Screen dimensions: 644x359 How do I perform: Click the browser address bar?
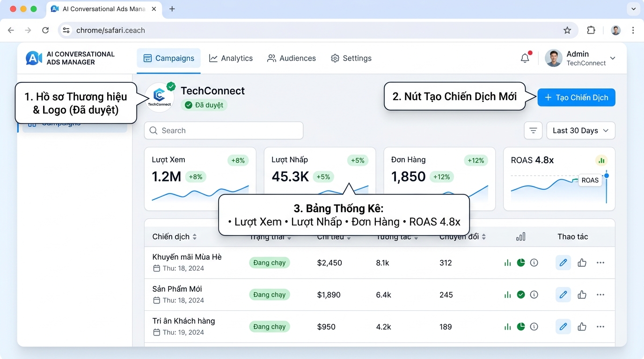click(318, 30)
